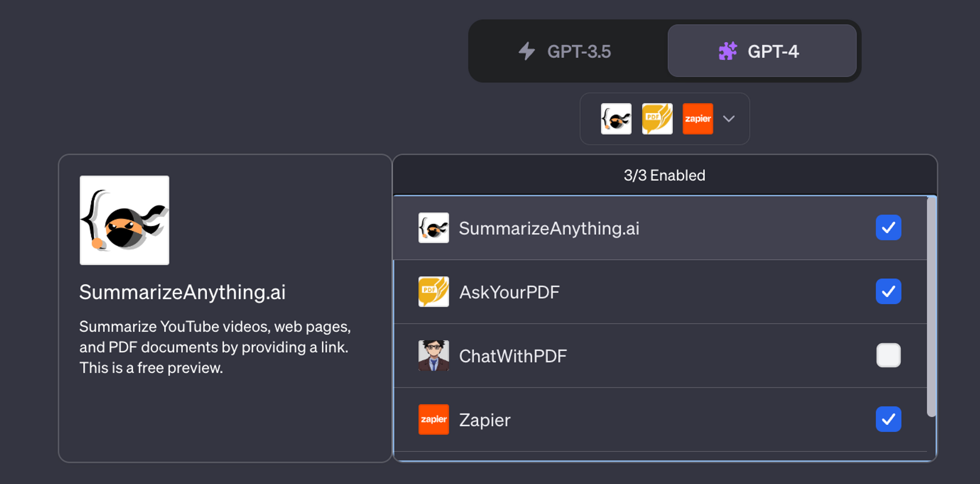Click the Zapier icon in plugin selector bar
980x484 pixels.
point(698,119)
